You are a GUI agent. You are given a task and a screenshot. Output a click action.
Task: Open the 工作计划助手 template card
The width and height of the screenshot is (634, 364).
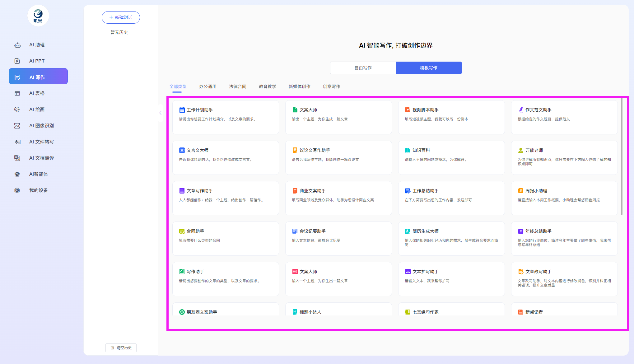pyautogui.click(x=226, y=117)
